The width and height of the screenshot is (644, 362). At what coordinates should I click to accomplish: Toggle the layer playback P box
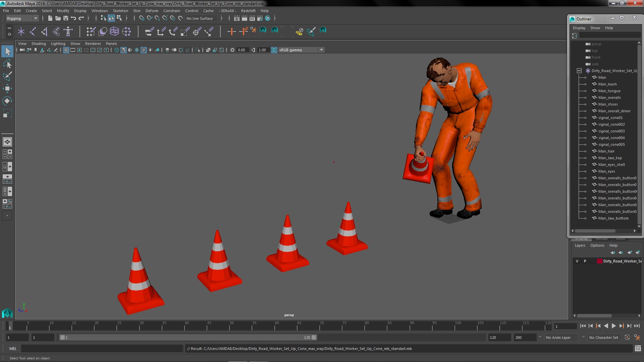[x=585, y=261]
